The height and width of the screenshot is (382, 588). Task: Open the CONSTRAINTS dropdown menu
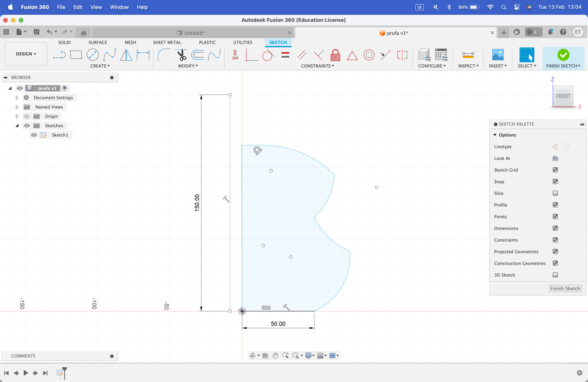tap(317, 66)
